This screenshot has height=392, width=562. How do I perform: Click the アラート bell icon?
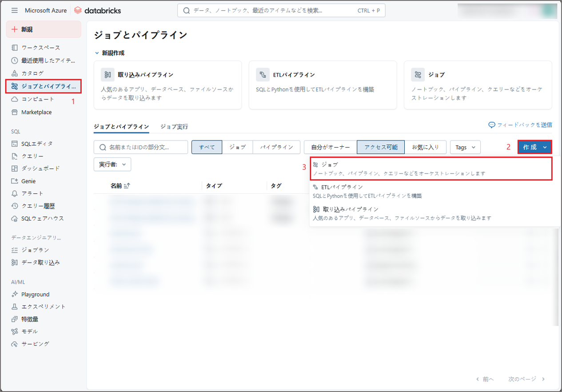coord(15,193)
